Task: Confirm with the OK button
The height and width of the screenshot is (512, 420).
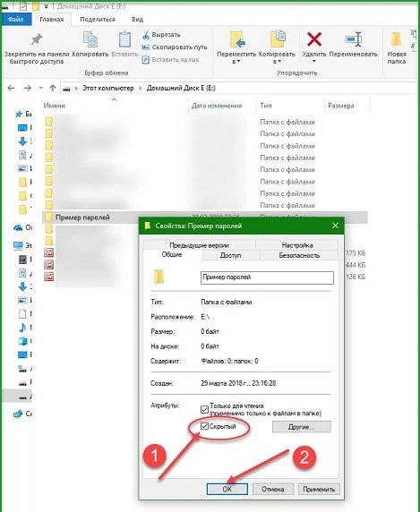Action: 227,489
